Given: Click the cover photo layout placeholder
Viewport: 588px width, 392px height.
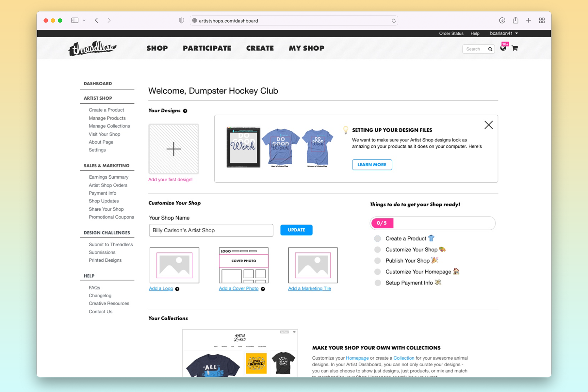Looking at the screenshot, I should tap(244, 265).
